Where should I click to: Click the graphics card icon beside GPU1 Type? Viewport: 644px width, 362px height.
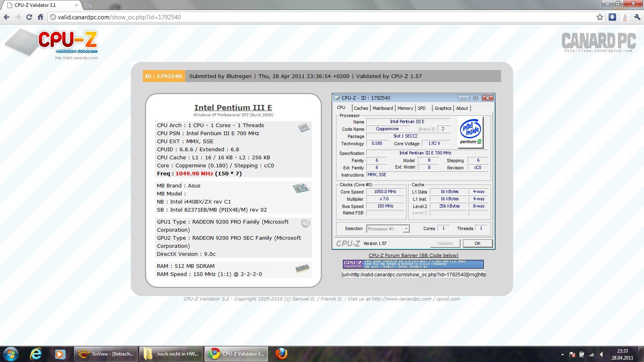[305, 223]
